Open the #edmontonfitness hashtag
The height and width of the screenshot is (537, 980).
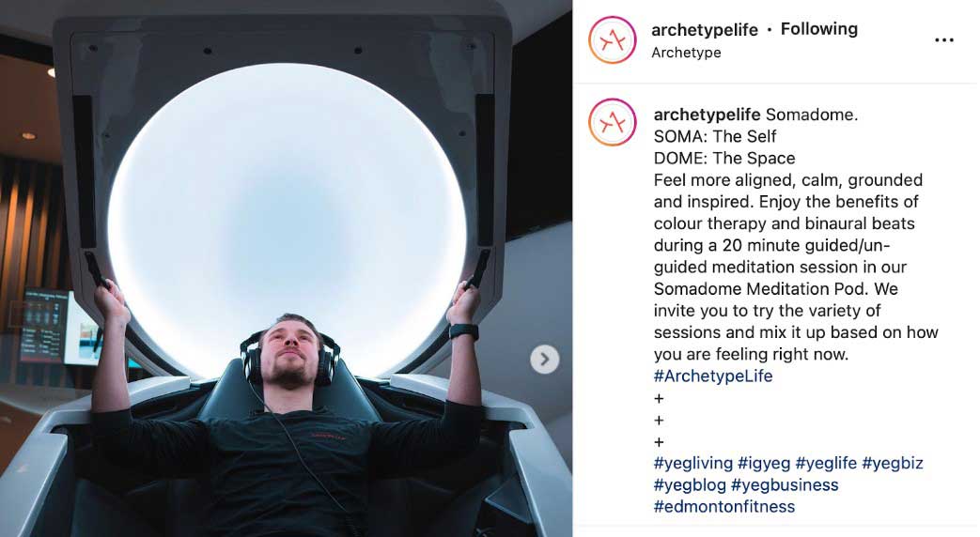723,506
